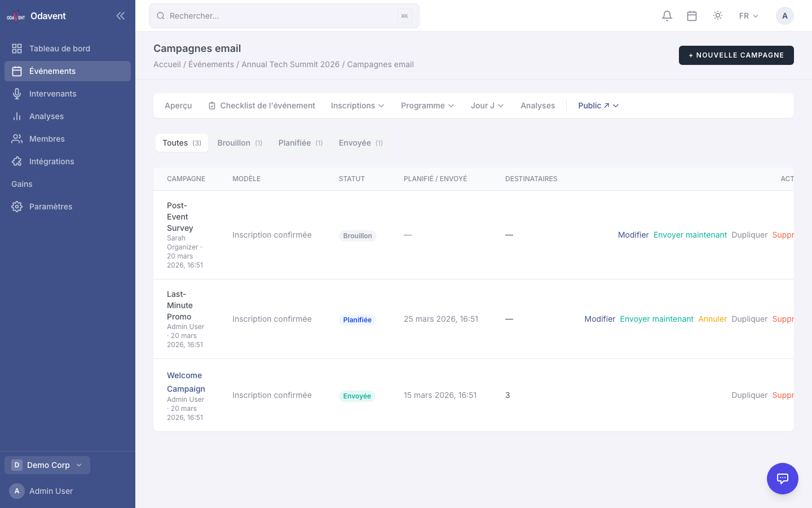Open Checklist de l'événement
Image resolution: width=812 pixels, height=508 pixels.
(262, 106)
